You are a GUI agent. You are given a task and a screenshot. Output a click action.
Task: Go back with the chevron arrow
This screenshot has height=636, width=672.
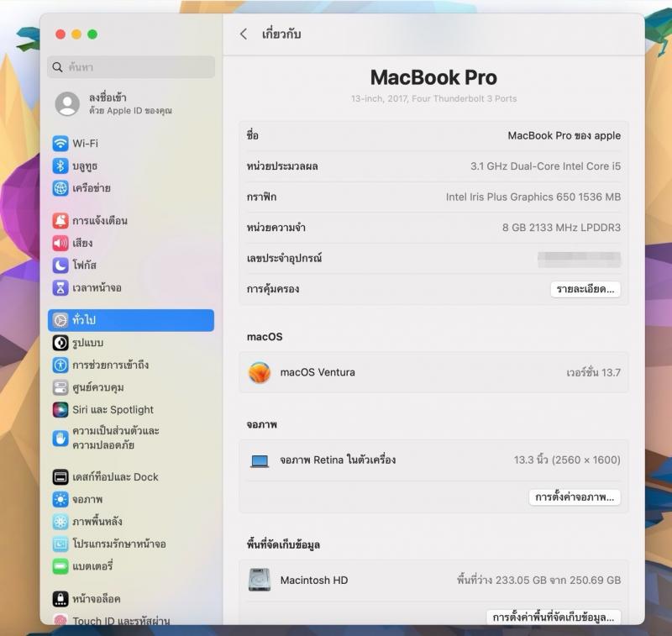(x=244, y=34)
